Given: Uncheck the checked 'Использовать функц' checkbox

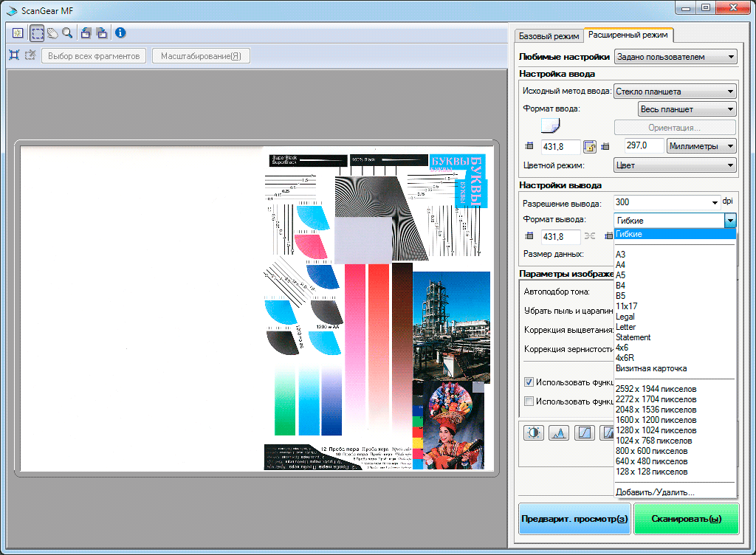Looking at the screenshot, I should pyautogui.click(x=529, y=382).
